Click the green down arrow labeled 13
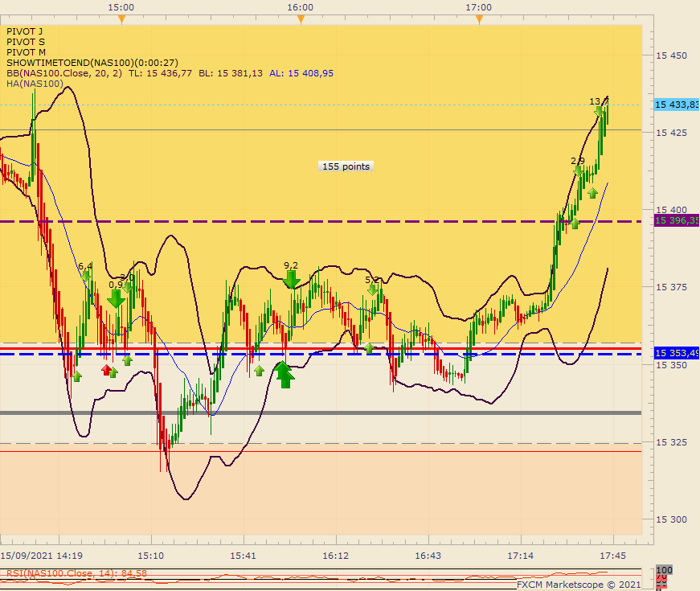The image size is (700, 591). 599,111
